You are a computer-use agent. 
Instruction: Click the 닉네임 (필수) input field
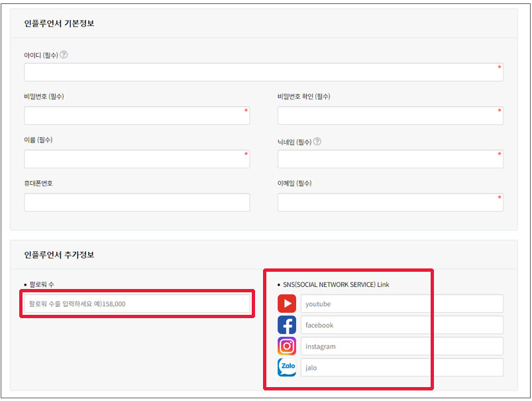pyautogui.click(x=390, y=159)
